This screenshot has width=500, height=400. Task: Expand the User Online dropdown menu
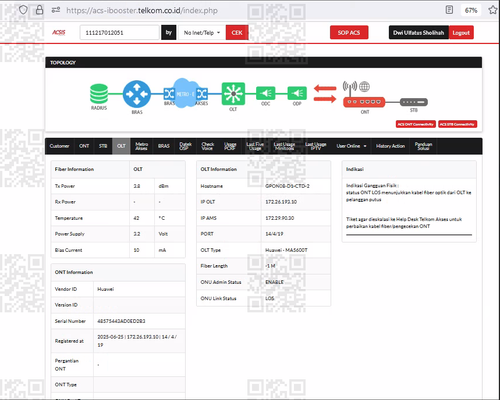(x=351, y=146)
